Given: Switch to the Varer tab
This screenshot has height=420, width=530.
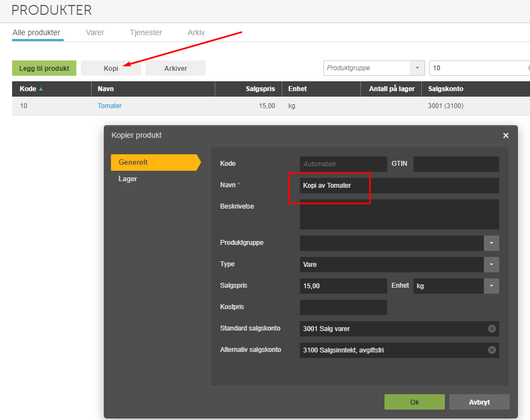Looking at the screenshot, I should pos(95,32).
